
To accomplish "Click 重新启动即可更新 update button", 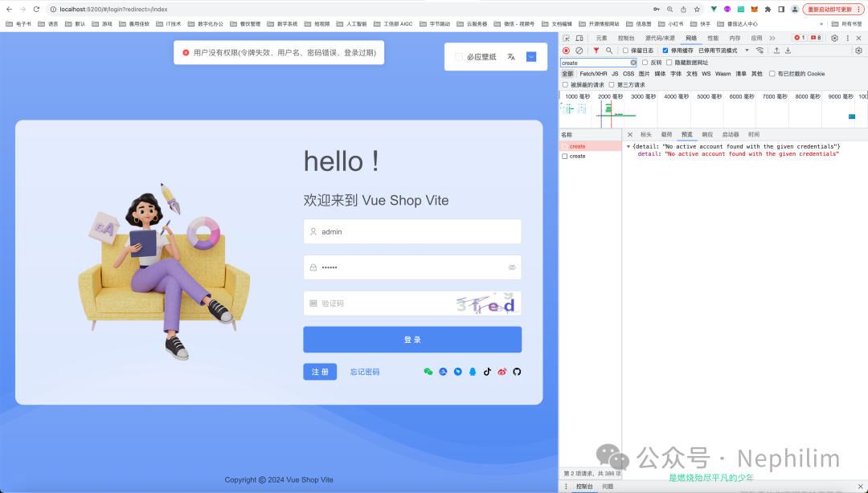I will [x=833, y=10].
